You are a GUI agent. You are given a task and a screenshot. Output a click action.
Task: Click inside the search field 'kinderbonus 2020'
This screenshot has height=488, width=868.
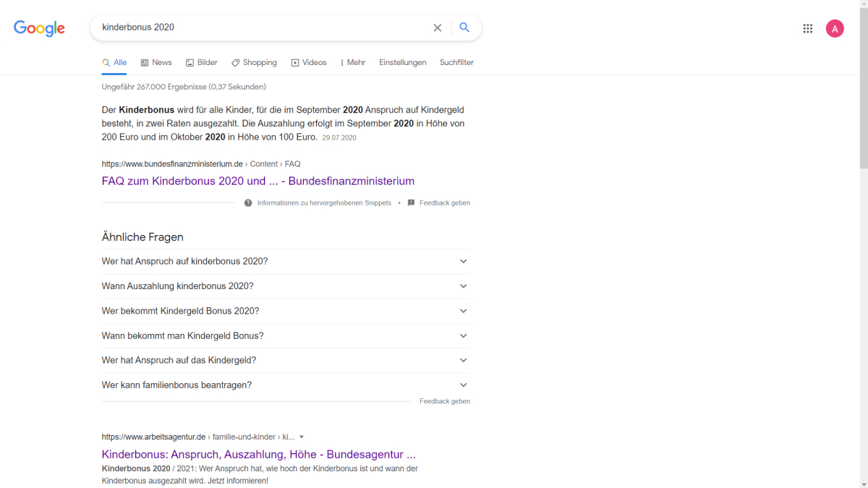click(264, 27)
